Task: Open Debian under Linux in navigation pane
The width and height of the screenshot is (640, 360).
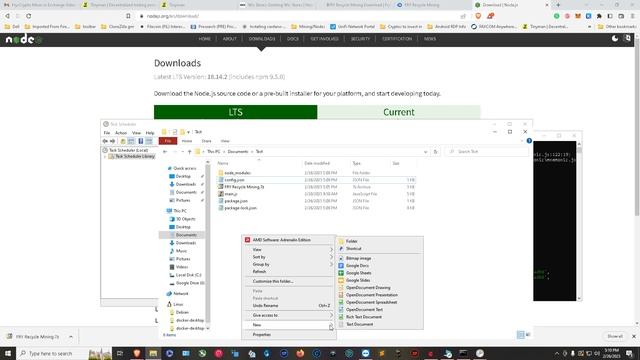Action: pyautogui.click(x=182, y=312)
